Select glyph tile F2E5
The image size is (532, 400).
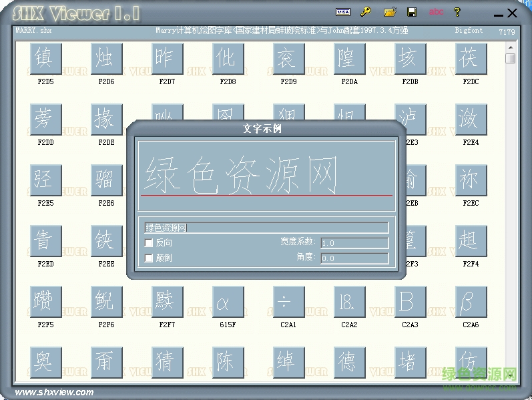click(45, 180)
